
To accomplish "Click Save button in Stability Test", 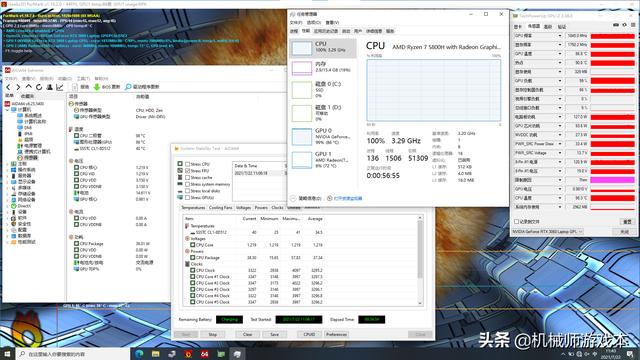I will 274,334.
